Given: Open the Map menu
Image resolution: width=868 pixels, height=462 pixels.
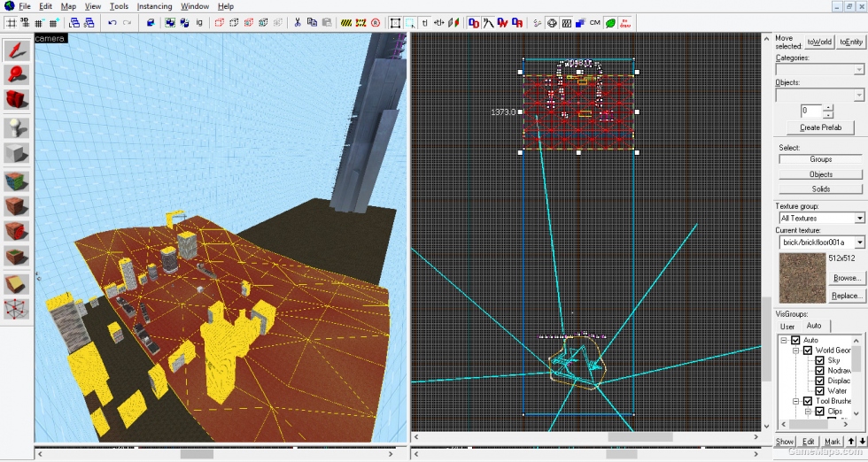Looking at the screenshot, I should click(x=69, y=6).
